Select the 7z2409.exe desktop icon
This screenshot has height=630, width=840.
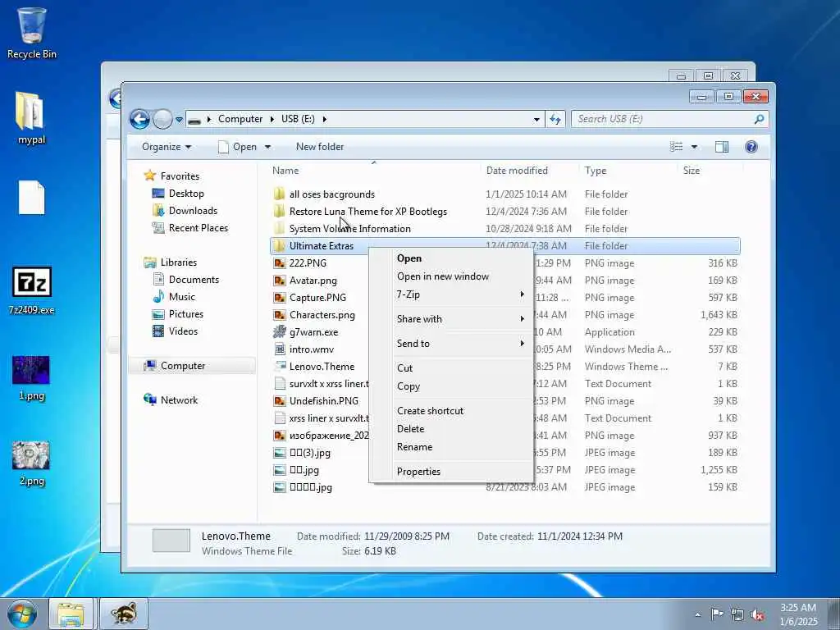(x=32, y=290)
